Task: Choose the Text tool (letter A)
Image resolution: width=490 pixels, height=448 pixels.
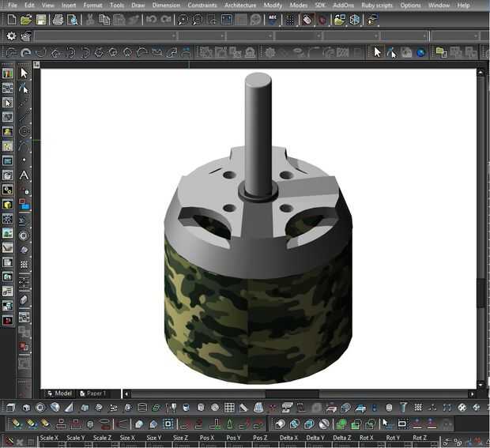Action: (x=24, y=175)
